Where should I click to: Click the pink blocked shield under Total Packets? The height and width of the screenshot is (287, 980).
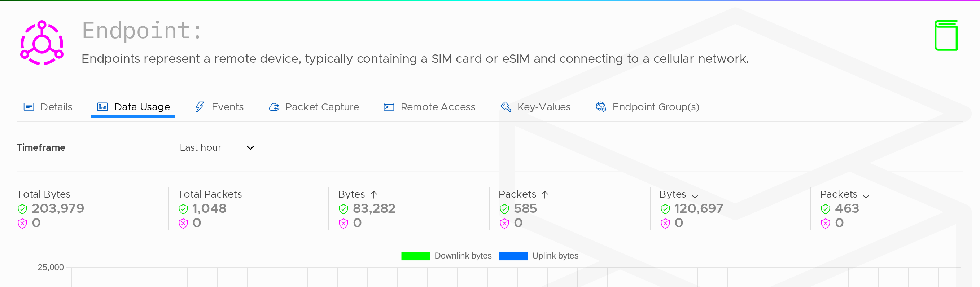(183, 223)
